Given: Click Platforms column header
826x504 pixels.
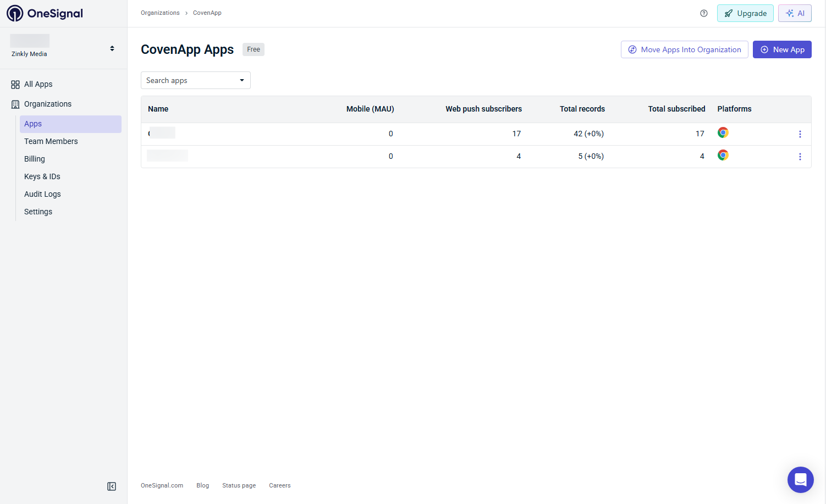Looking at the screenshot, I should click(x=734, y=109).
